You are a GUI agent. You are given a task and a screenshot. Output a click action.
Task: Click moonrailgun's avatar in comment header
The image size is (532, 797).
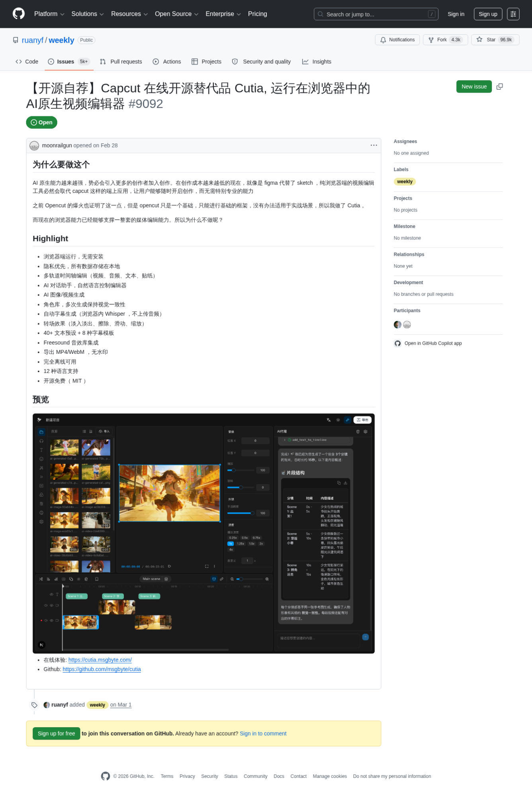tap(34, 145)
